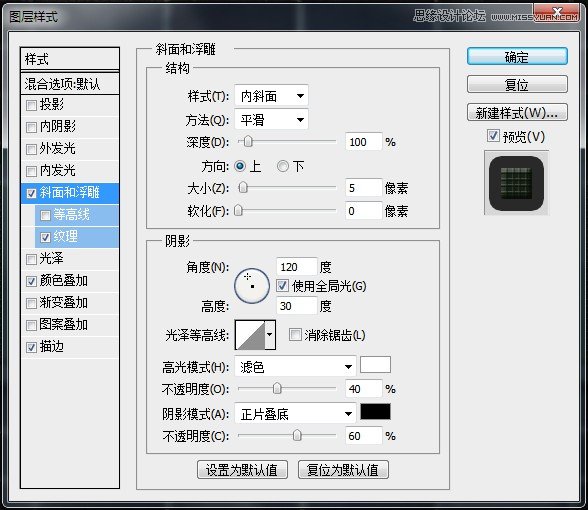Open the 纹理 sub-item settings
The height and width of the screenshot is (510, 588).
coord(66,237)
